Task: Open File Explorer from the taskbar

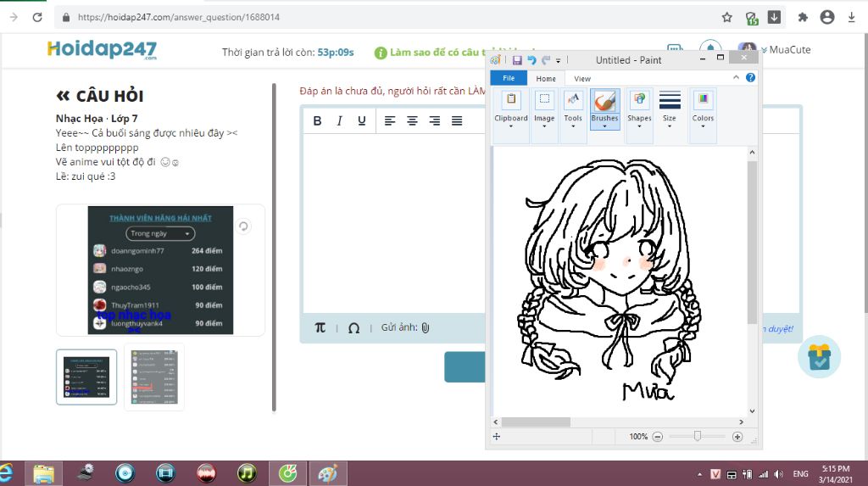Action: (x=44, y=473)
